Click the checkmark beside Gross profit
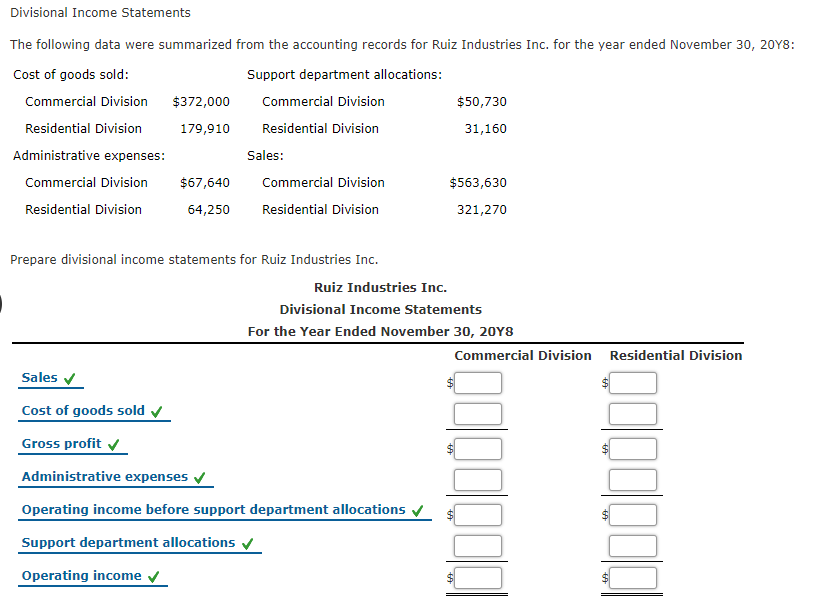Screen dimensions: 827x604 [x=115, y=444]
